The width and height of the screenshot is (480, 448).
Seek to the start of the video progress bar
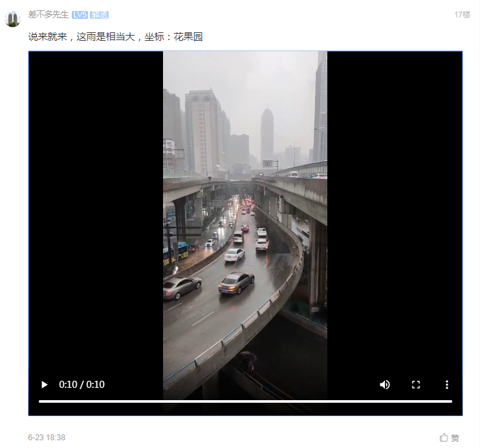(39, 401)
